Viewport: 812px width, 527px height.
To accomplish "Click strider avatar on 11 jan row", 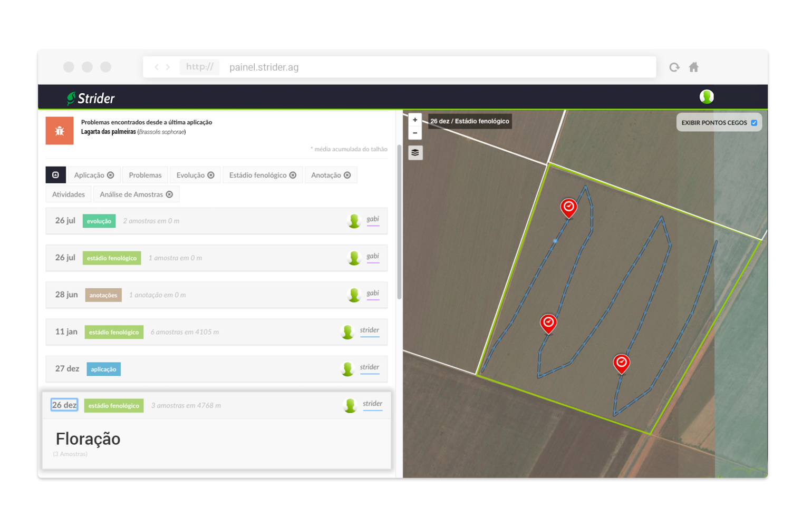I will click(x=347, y=332).
